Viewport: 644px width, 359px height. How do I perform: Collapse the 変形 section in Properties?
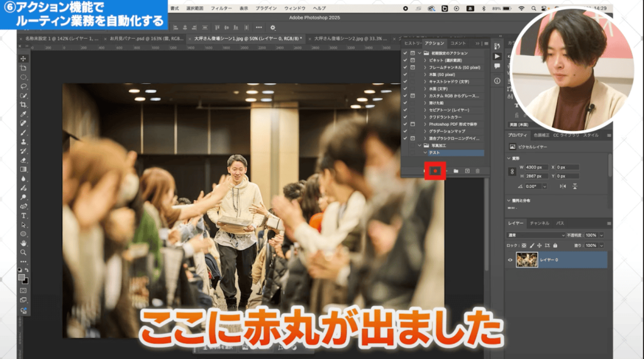point(509,158)
